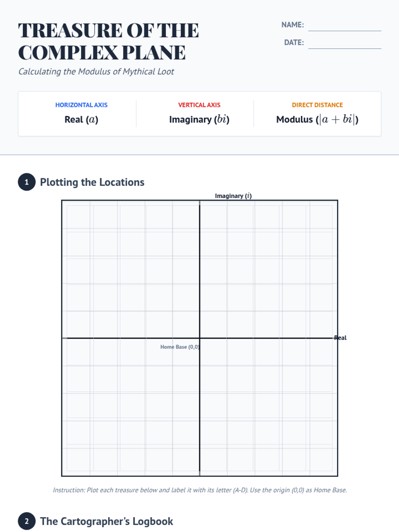This screenshot has height=532, width=399.
Task: Select the "Treasure of the Complex Plane" title
Action: (x=108, y=41)
